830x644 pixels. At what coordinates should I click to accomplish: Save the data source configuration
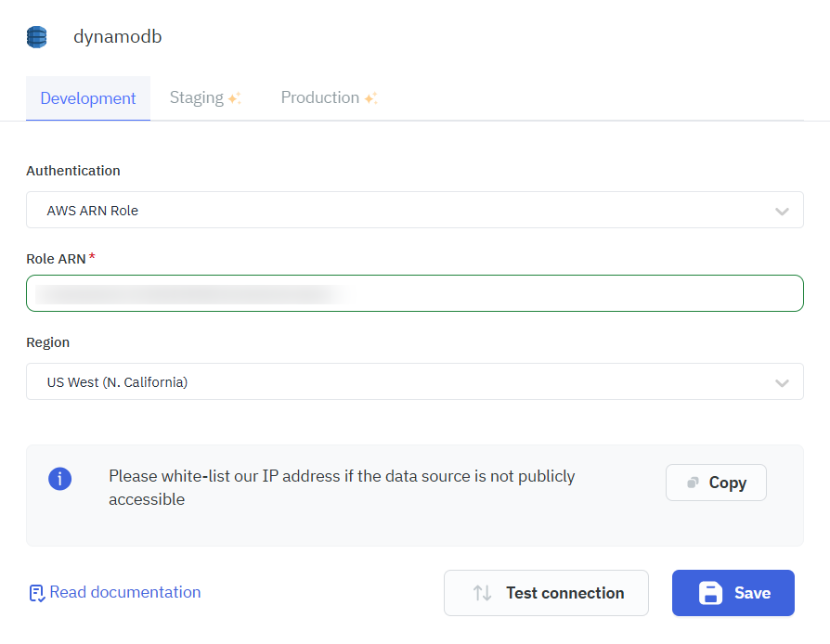pyautogui.click(x=733, y=593)
